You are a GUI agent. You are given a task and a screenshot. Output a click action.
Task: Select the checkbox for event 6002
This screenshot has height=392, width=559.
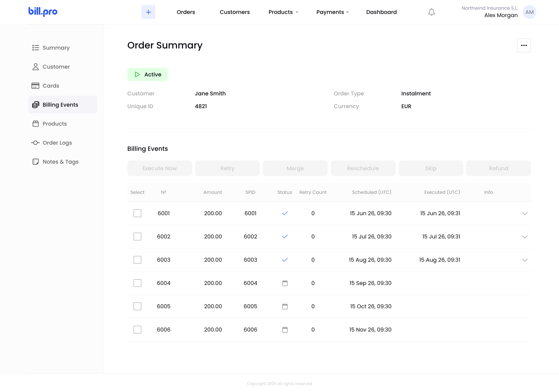click(137, 236)
